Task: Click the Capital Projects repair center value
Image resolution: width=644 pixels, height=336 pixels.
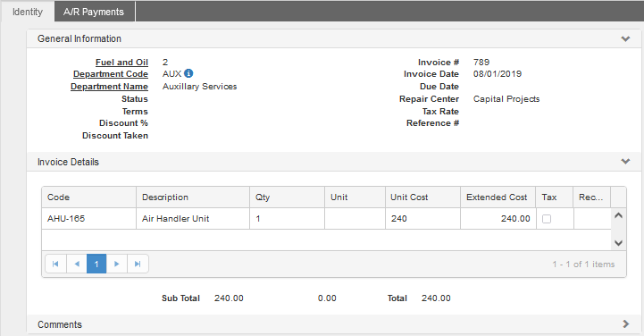Action: coord(506,99)
